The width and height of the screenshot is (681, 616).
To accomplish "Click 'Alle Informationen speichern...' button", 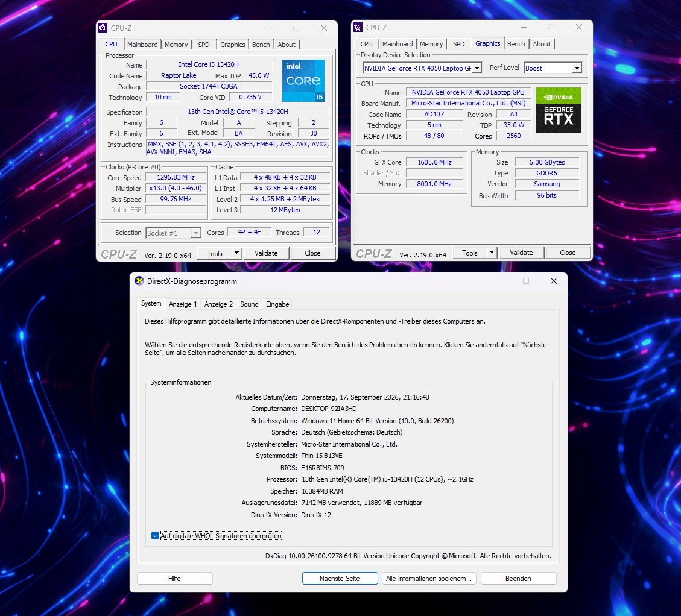I will [x=429, y=579].
